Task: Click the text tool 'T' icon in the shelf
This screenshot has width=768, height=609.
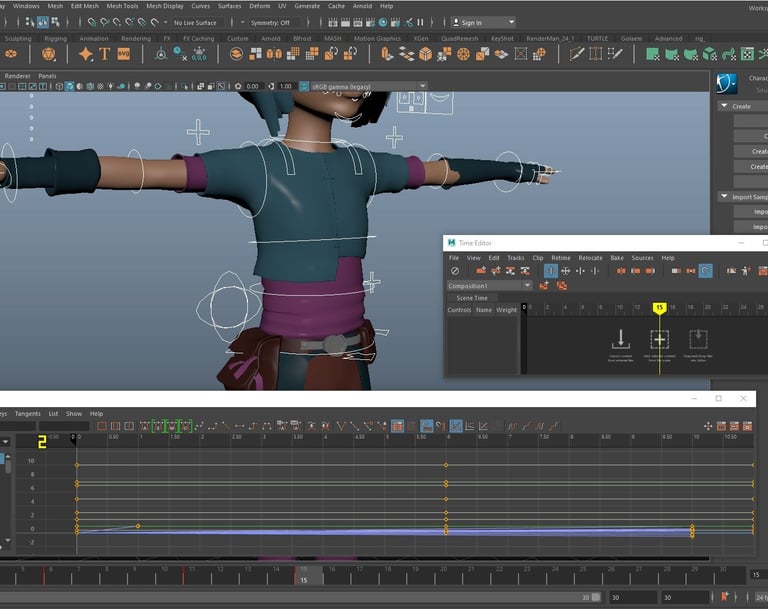Action: [x=104, y=54]
